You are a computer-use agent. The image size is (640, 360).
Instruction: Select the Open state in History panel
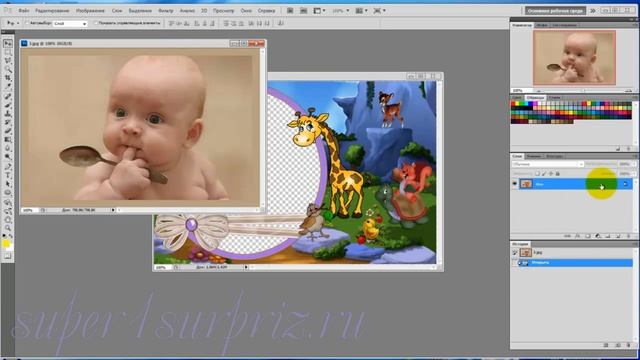point(571,263)
